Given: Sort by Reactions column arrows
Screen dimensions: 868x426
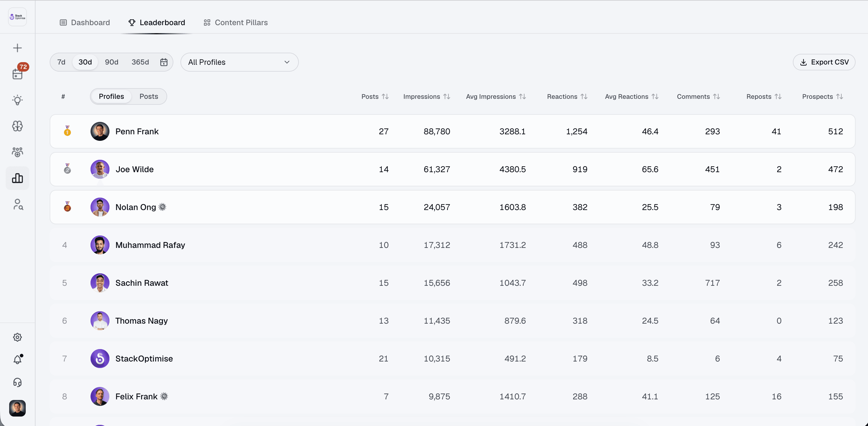Looking at the screenshot, I should (584, 97).
